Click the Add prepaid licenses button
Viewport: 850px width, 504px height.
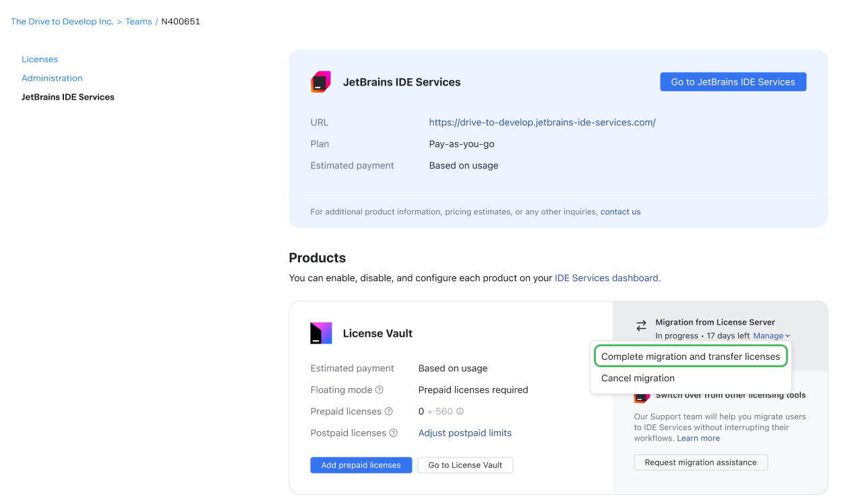point(361,465)
